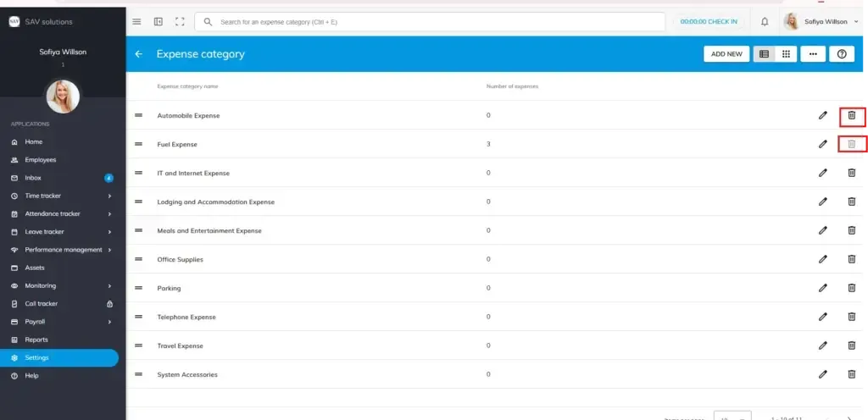Edit the Lodging and Accommodation Expense row
The image size is (868, 420).
(823, 202)
